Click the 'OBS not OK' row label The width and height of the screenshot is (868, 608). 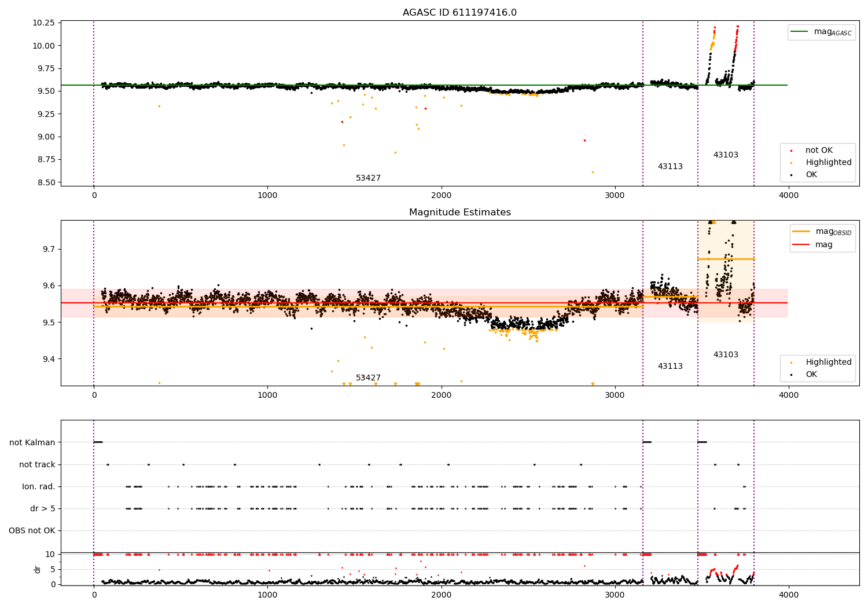pyautogui.click(x=32, y=530)
